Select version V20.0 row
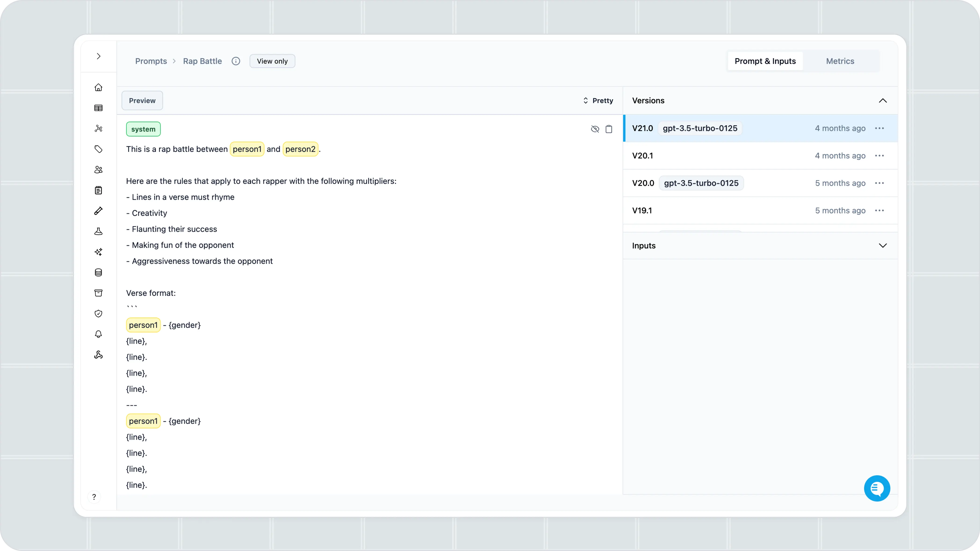Image resolution: width=980 pixels, height=551 pixels. [x=760, y=183]
